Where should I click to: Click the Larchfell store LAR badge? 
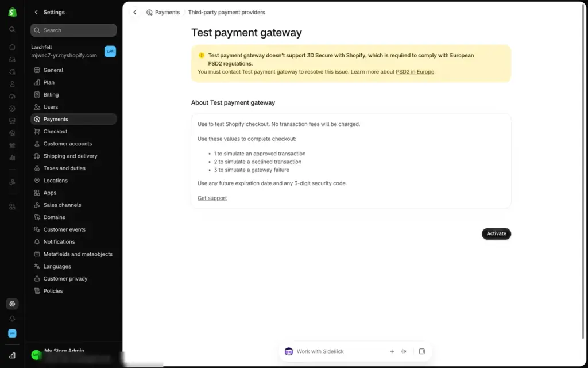tap(110, 51)
